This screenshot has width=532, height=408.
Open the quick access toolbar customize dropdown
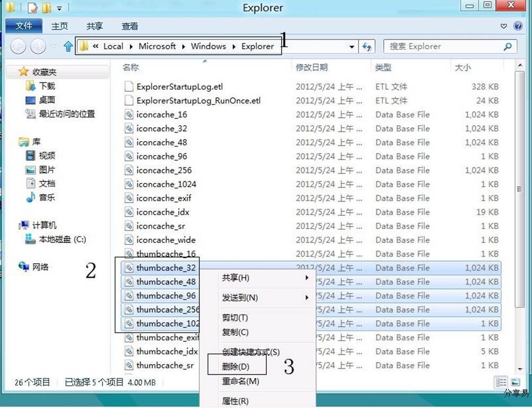click(59, 7)
